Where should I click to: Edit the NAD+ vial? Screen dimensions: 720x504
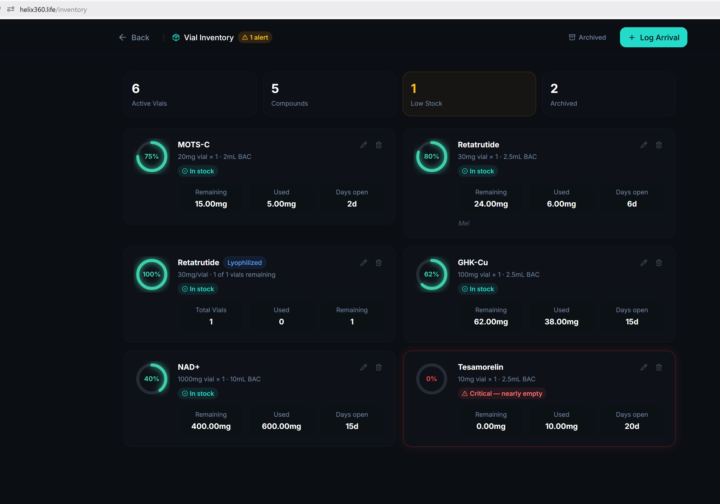click(364, 368)
